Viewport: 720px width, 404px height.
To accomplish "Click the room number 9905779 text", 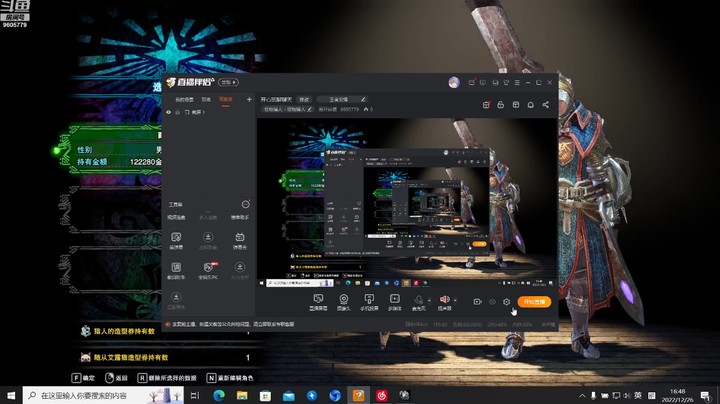I will point(349,109).
